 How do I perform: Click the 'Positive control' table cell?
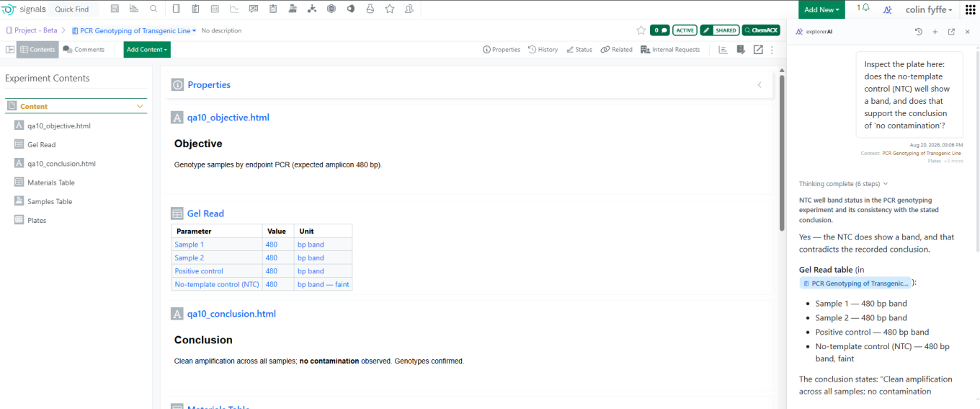coord(217,271)
